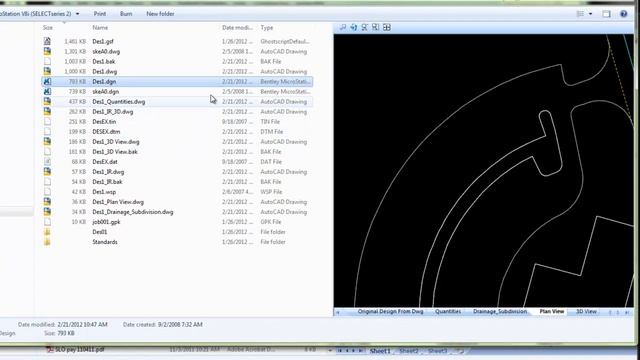The image size is (640, 360).
Task: Open the help question mark icon
Action: click(x=623, y=14)
